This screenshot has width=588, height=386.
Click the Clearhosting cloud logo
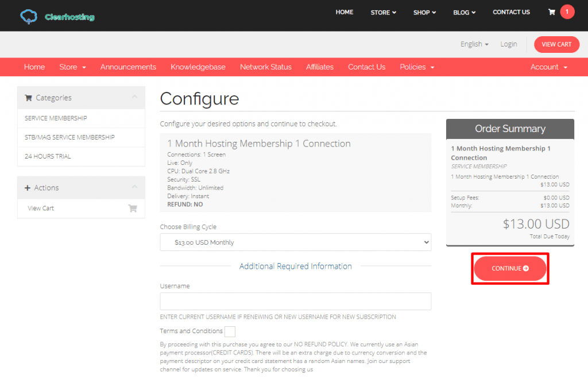[x=29, y=17]
